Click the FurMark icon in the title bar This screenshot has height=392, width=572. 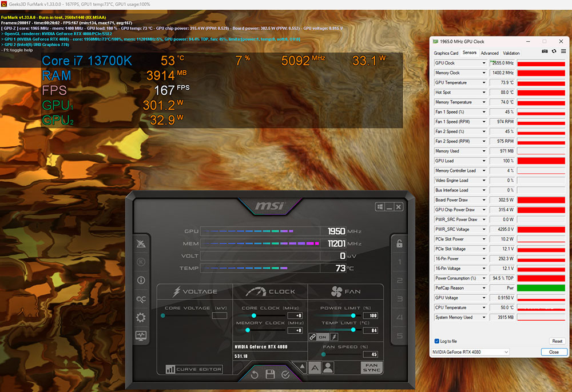[x=4, y=5]
